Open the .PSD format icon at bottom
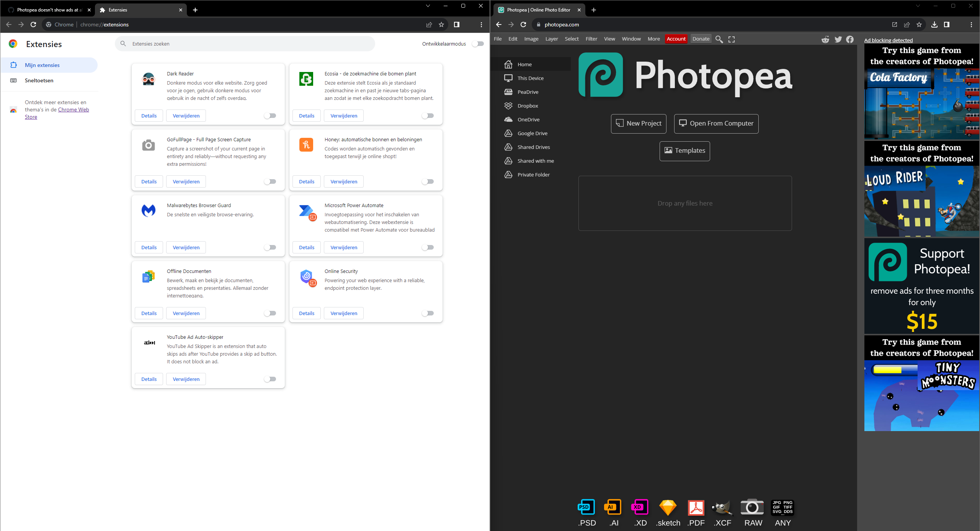This screenshot has height=531, width=980. (x=586, y=508)
